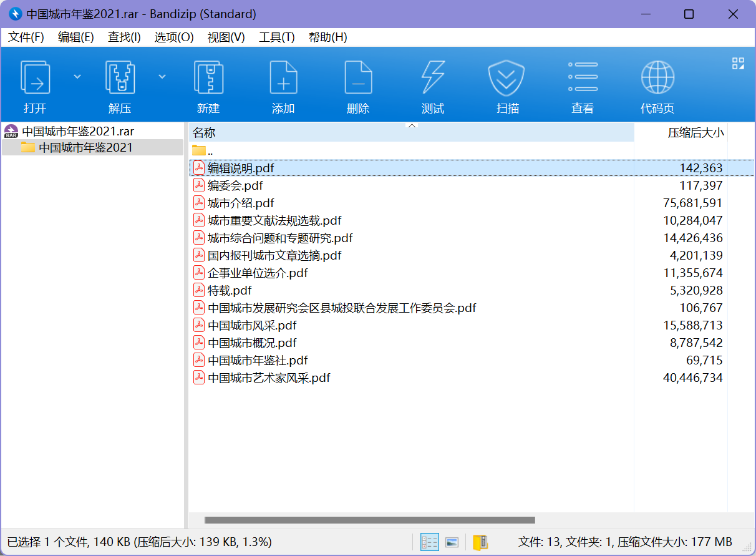Open the 编辑(E) menu
The image size is (756, 556).
pos(76,37)
